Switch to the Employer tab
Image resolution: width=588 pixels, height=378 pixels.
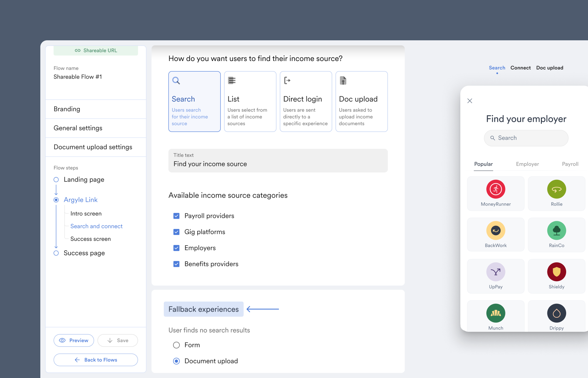[527, 164]
